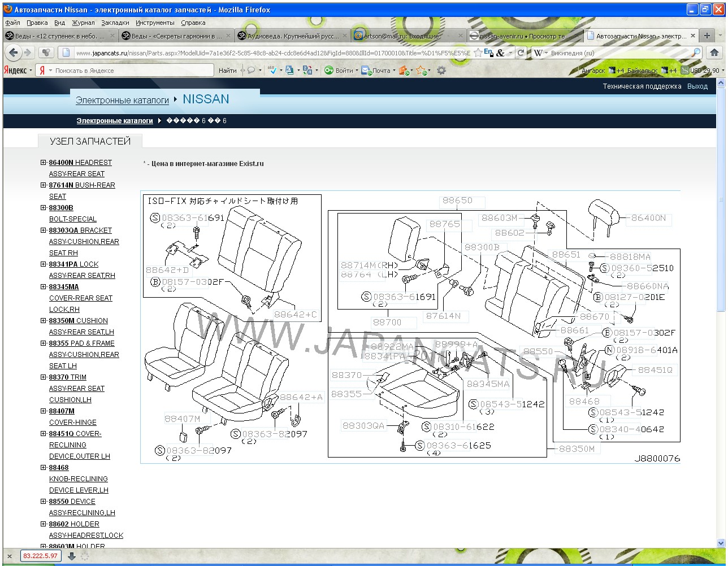Click the Почта mail button
The height and width of the screenshot is (566, 728).
[x=377, y=70]
